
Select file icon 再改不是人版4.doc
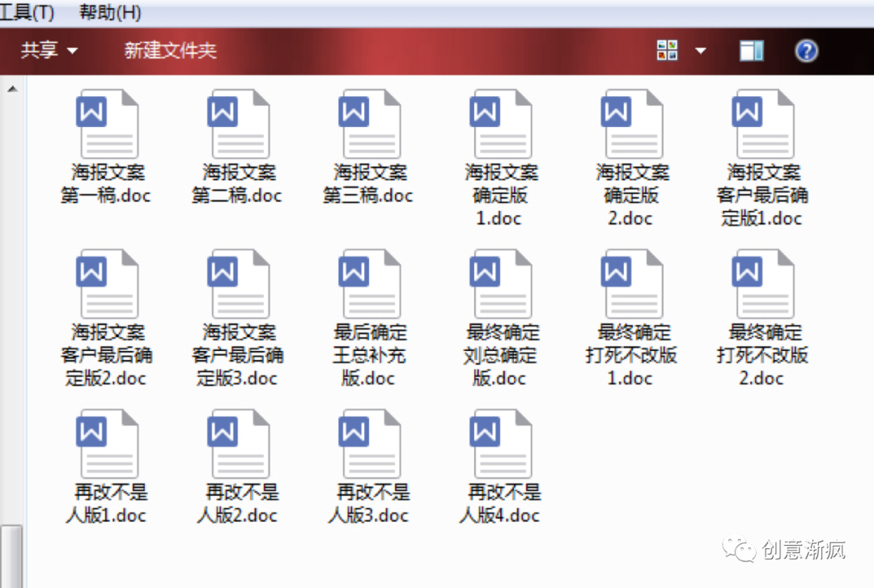(x=501, y=444)
